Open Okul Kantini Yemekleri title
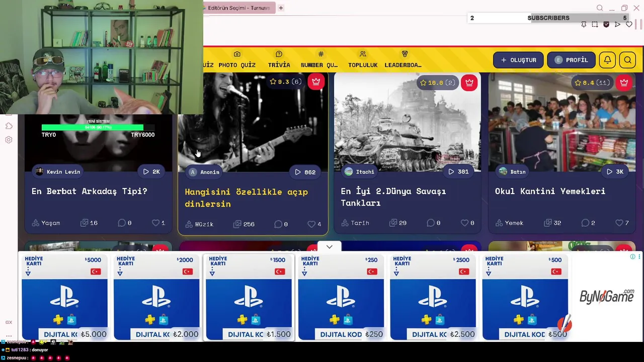644x362 pixels. (550, 191)
